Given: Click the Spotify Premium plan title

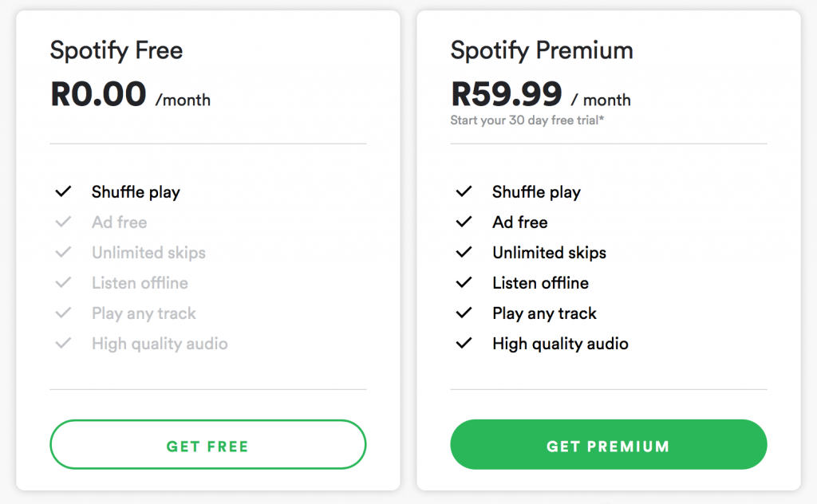Looking at the screenshot, I should pyautogui.click(x=542, y=51).
